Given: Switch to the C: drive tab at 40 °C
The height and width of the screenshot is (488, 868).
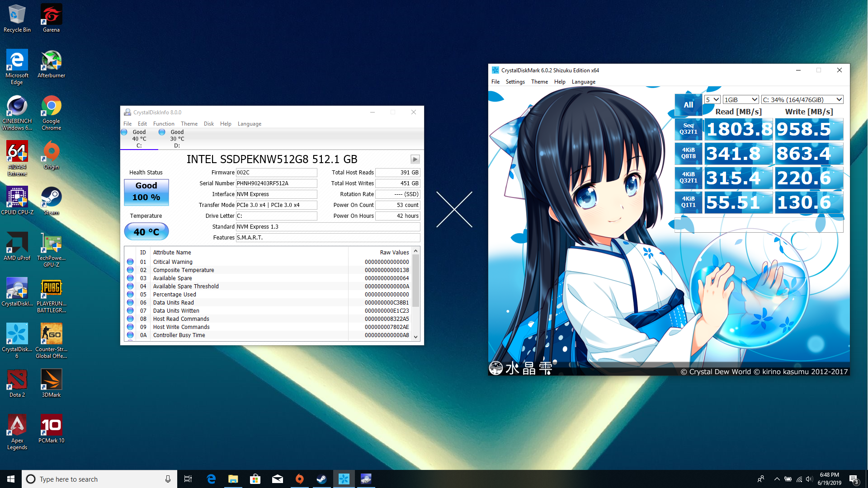Looking at the screenshot, I should [139, 139].
